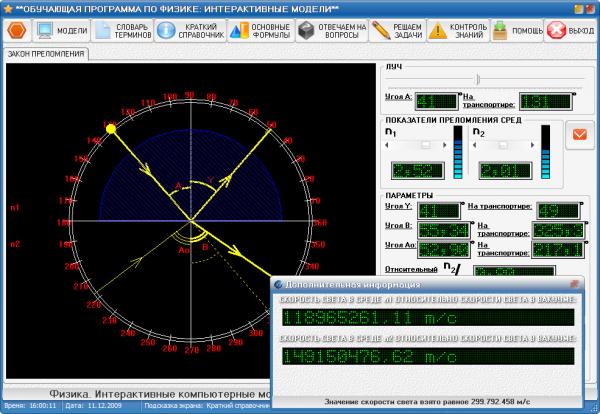Click the Угол Ao value display
Screen dimensions: 600x414
point(443,249)
